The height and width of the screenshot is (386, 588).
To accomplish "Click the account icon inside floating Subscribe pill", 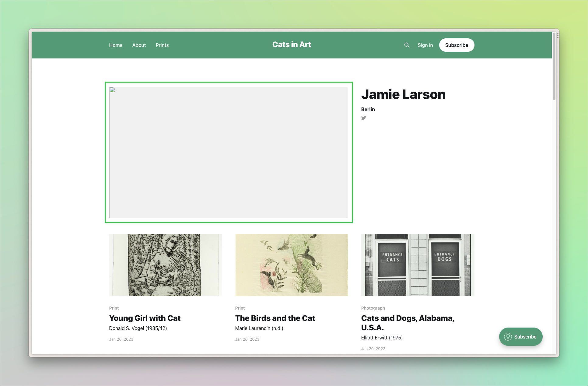I will 508,337.
